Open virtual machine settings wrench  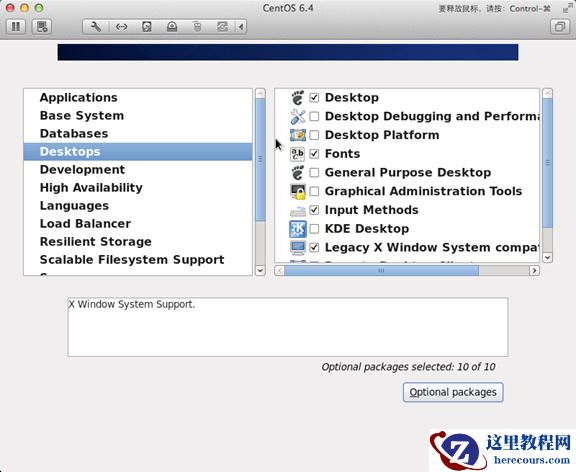click(x=96, y=26)
